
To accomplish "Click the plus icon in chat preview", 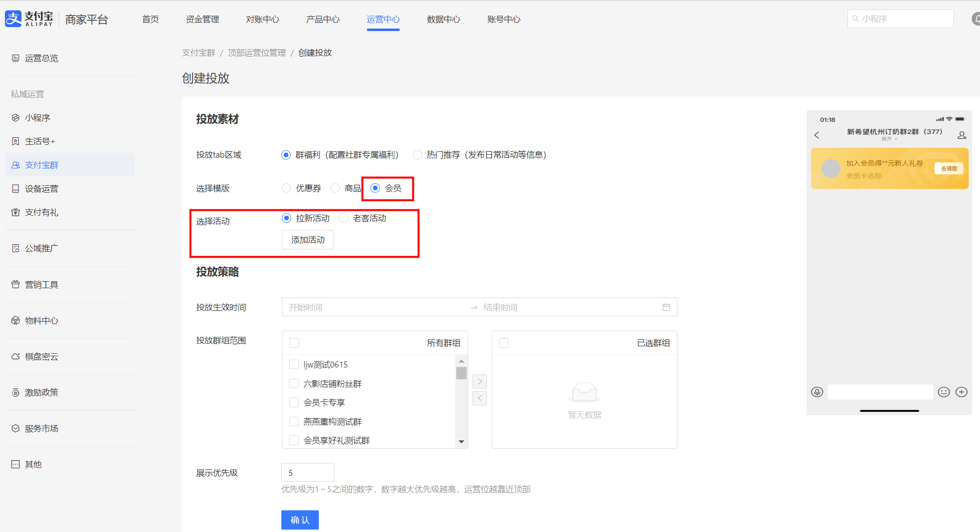I will pyautogui.click(x=961, y=392).
